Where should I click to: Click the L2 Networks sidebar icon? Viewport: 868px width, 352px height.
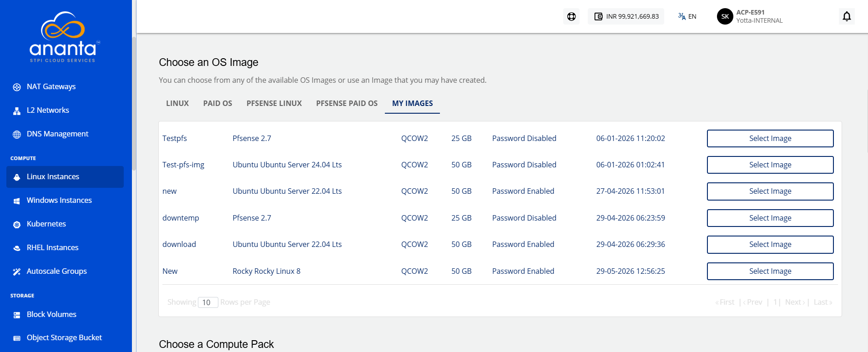(17, 111)
